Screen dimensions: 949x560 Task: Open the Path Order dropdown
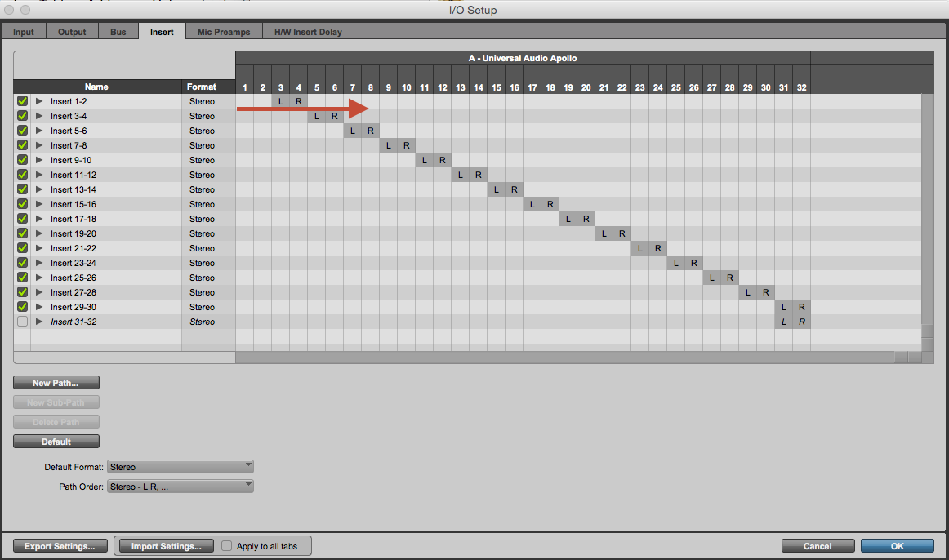(x=180, y=486)
